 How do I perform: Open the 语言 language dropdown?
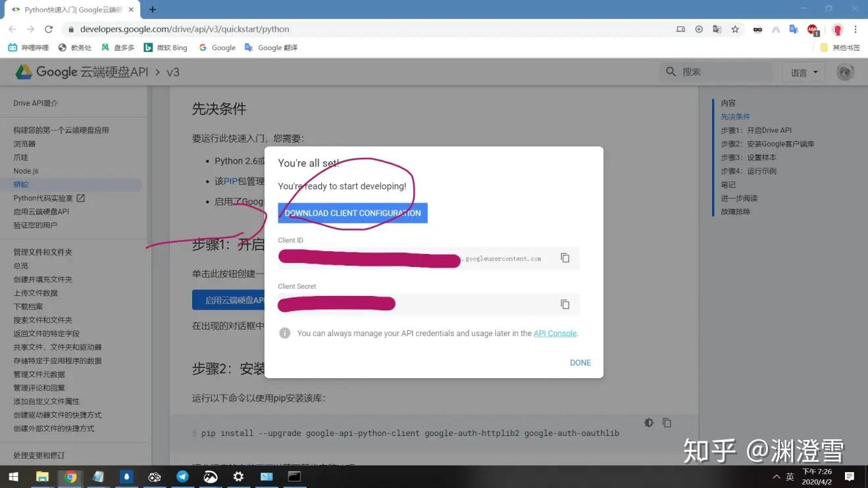pos(804,72)
